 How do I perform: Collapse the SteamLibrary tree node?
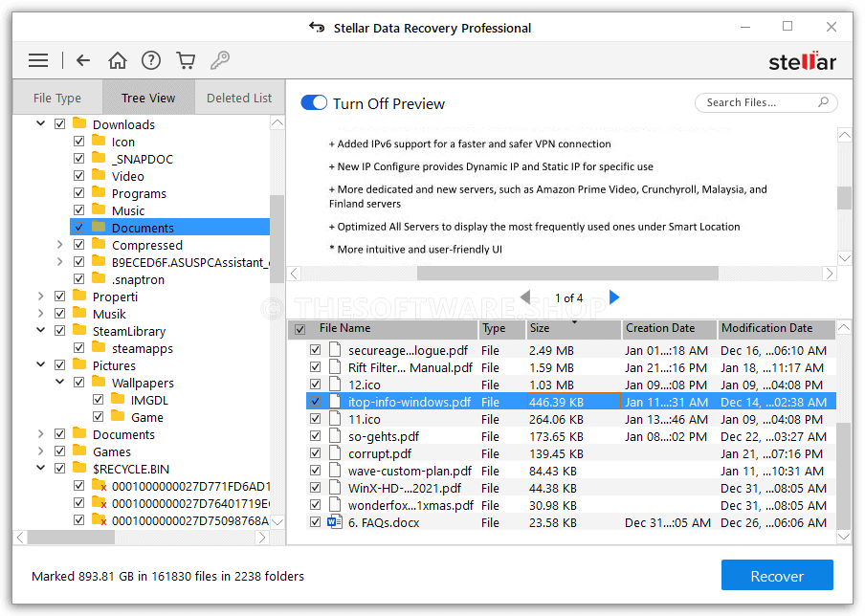[x=41, y=330]
